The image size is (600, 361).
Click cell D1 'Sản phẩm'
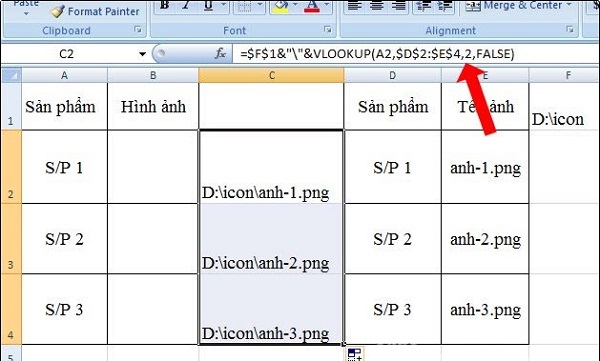tap(393, 106)
